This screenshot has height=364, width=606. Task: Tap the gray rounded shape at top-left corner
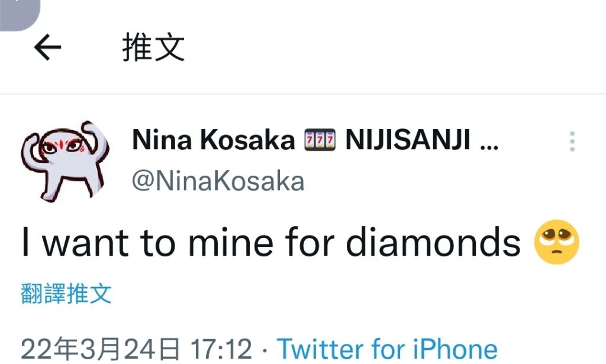click(20, 15)
